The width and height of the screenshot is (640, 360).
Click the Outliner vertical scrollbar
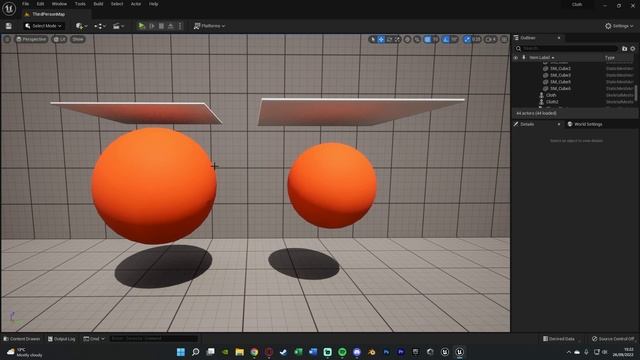(636, 92)
